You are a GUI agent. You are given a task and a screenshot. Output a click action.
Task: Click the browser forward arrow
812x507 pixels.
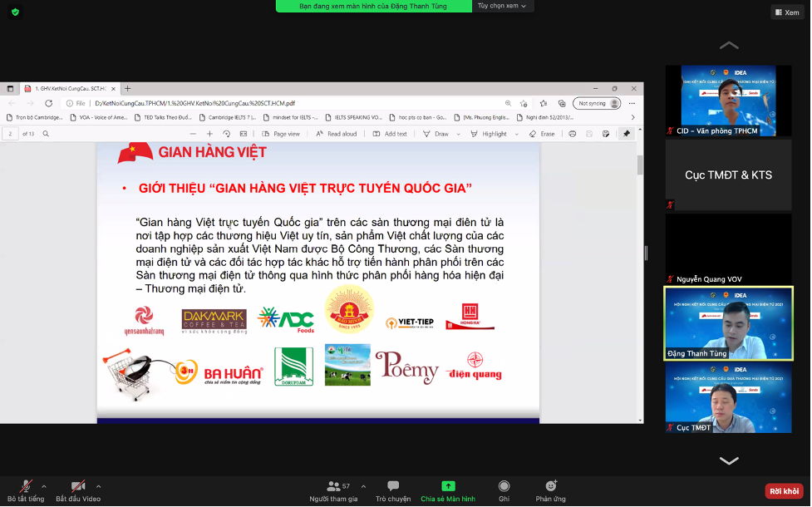30,103
